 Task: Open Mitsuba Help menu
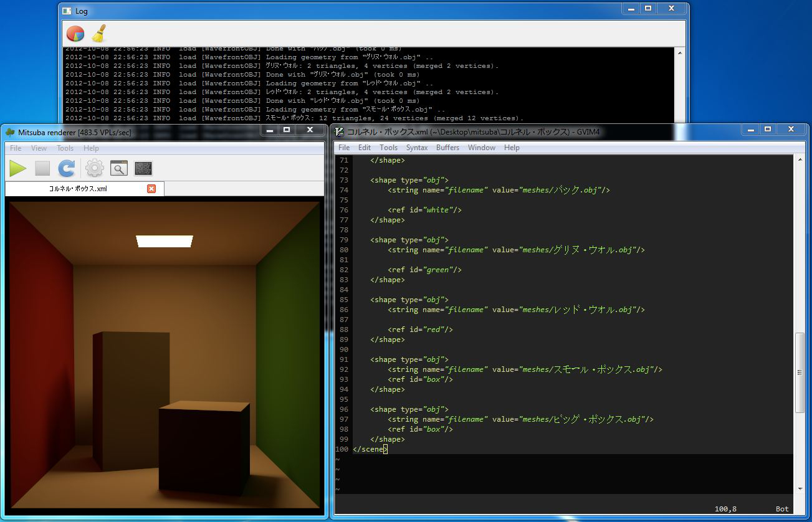click(x=91, y=148)
